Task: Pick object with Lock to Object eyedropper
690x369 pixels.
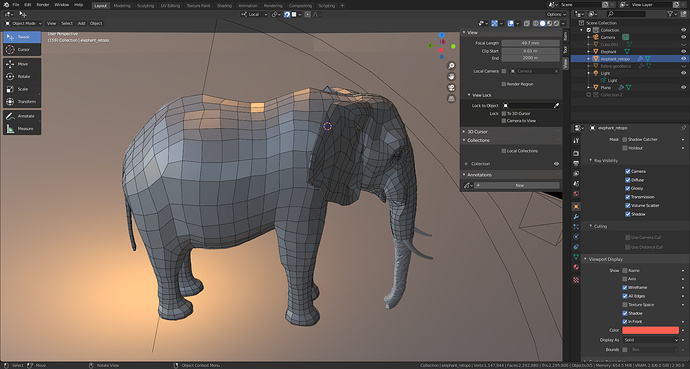Action: tap(556, 106)
